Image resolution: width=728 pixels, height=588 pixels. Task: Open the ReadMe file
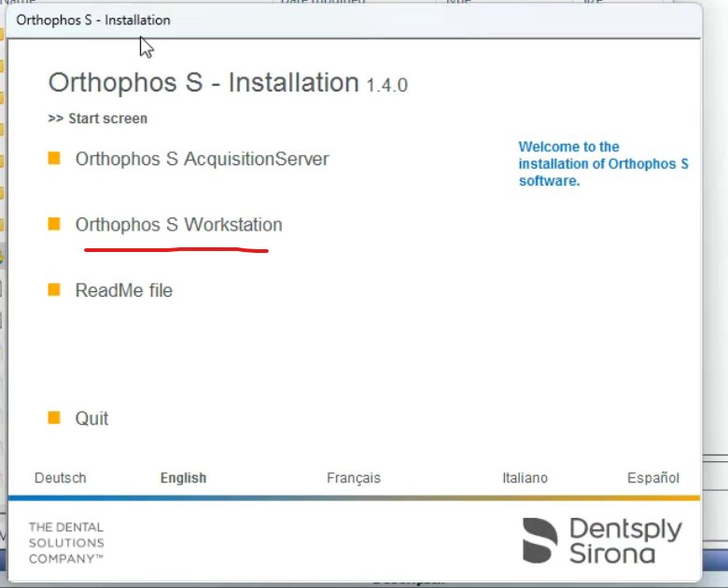pos(123,290)
